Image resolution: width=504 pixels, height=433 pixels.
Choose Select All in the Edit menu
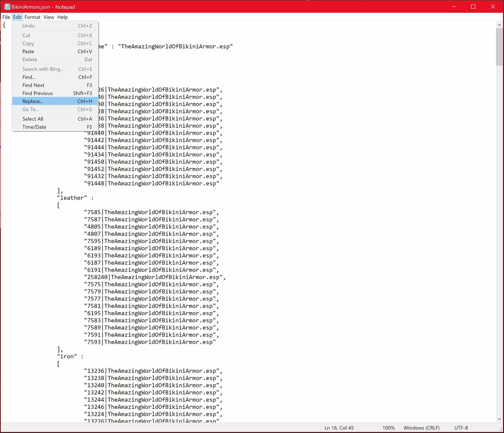55,119
